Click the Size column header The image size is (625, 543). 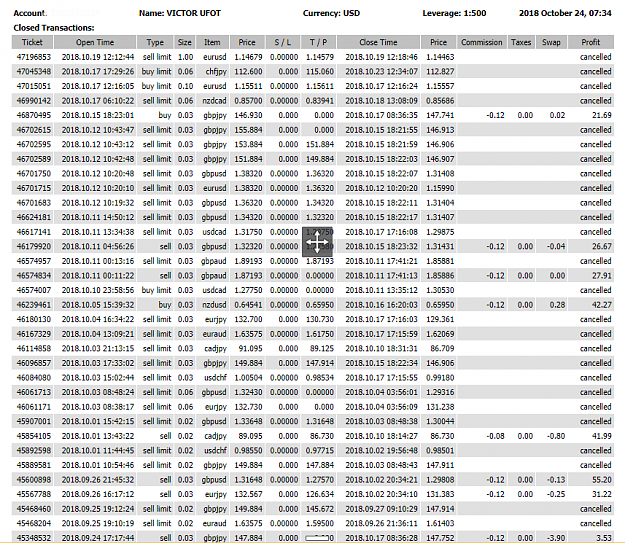pos(185,42)
